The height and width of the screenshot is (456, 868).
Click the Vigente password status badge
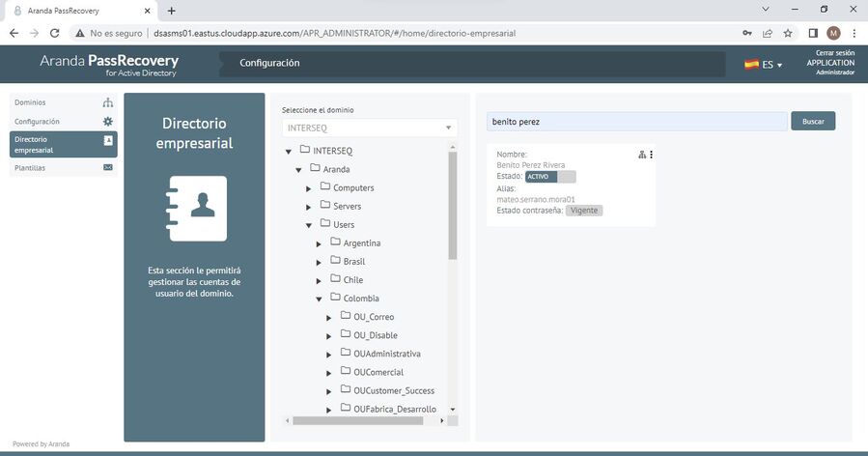[x=584, y=211]
